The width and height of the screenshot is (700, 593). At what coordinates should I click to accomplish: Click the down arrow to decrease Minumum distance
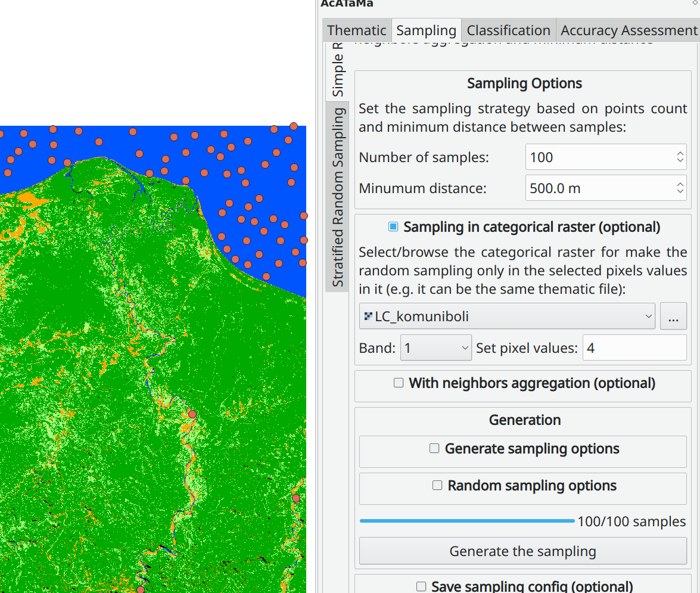(x=680, y=192)
